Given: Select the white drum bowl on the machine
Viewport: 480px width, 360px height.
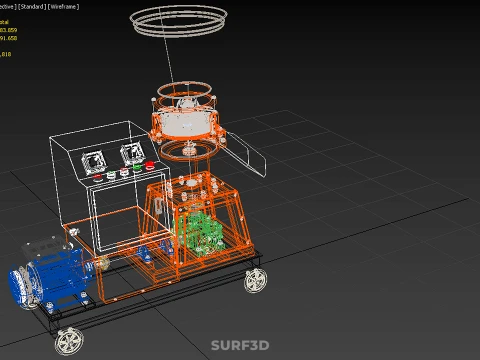Looking at the screenshot, I should 186,124.
